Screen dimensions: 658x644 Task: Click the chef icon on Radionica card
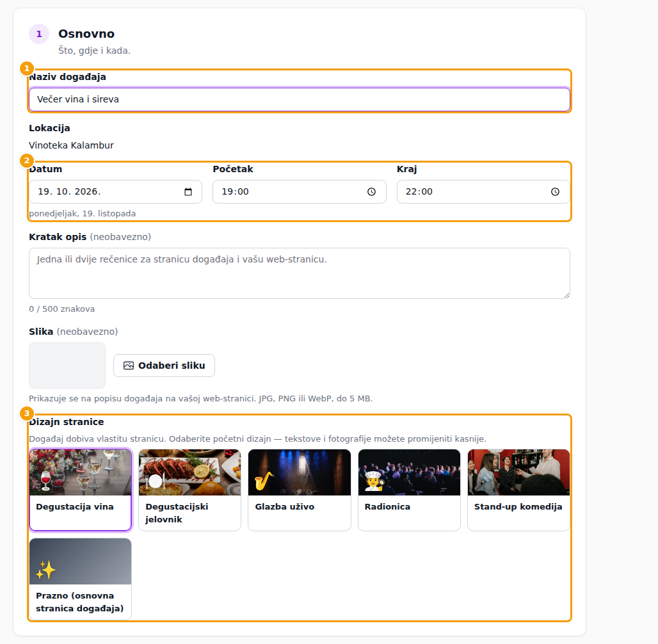click(x=374, y=481)
